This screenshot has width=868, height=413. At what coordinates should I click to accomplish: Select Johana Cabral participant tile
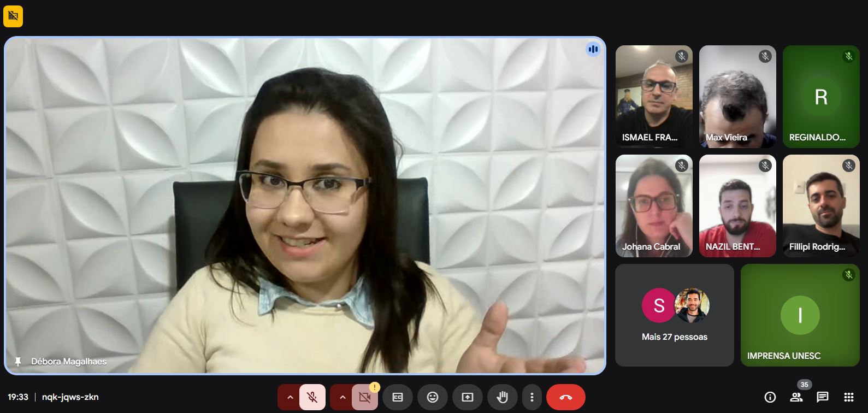tap(654, 206)
